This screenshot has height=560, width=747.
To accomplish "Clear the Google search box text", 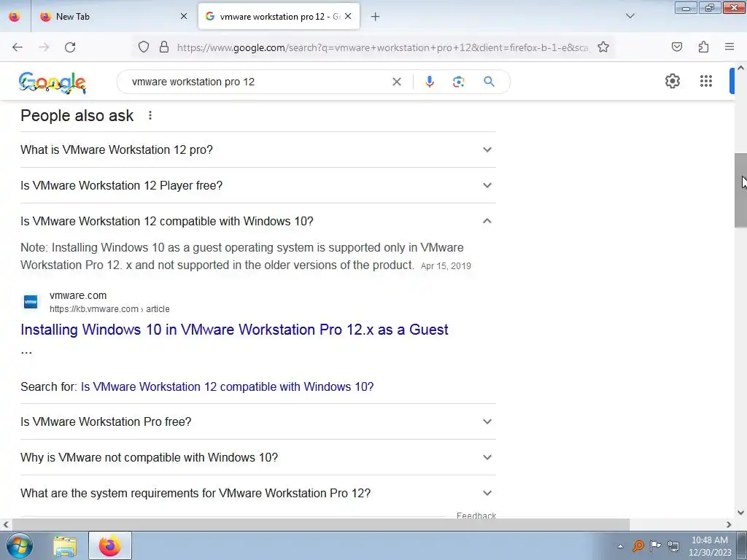I will (396, 82).
